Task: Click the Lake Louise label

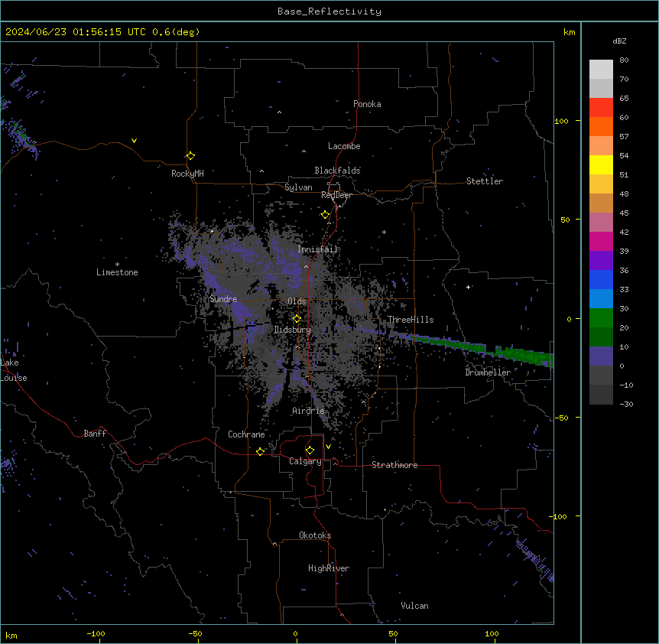Action: [12, 370]
